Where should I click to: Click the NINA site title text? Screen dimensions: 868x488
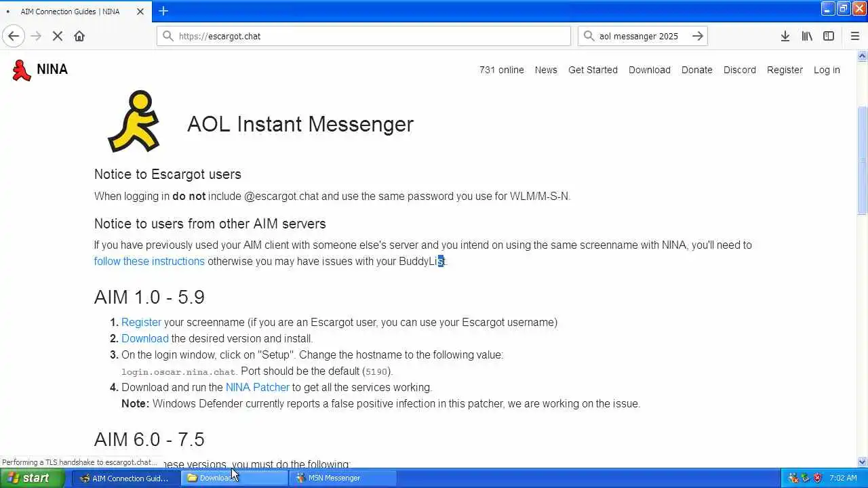(x=52, y=69)
